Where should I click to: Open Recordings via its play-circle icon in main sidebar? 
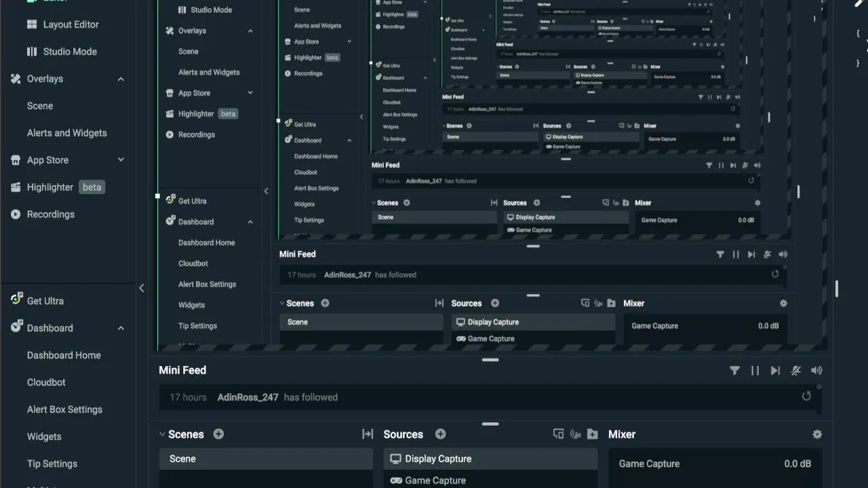coord(16,214)
